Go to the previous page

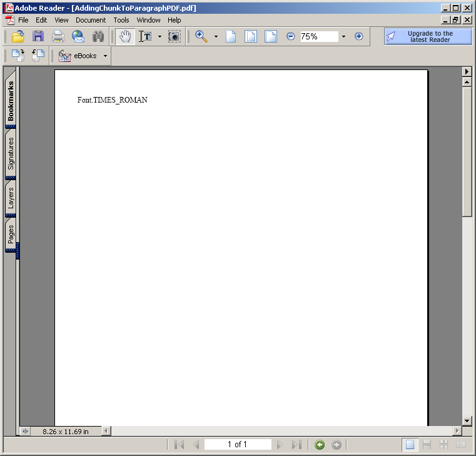tap(196, 445)
